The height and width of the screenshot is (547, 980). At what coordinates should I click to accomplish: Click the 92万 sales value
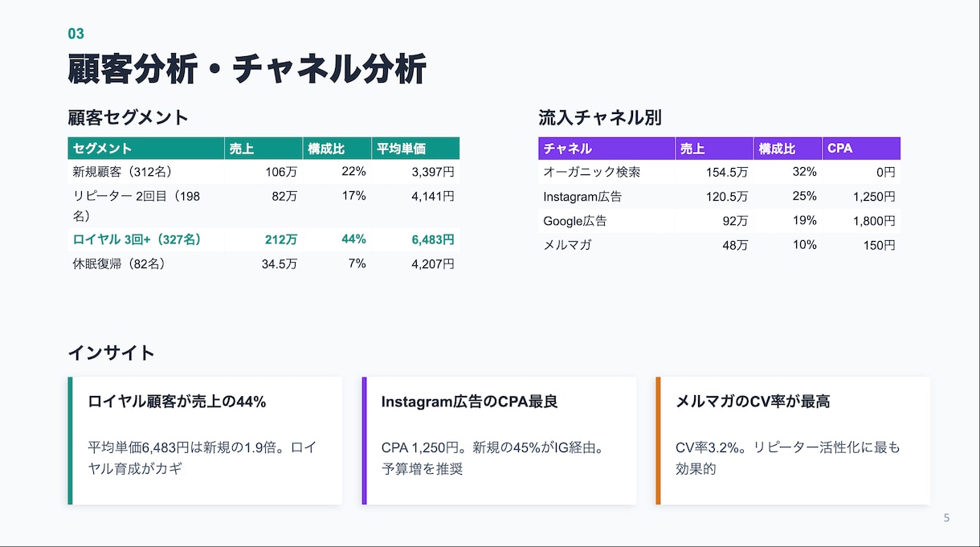(736, 221)
